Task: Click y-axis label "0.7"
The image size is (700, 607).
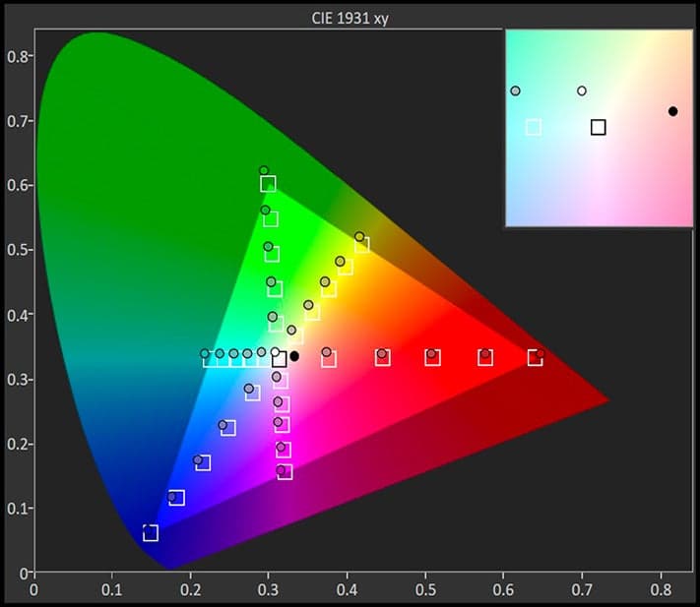Action: click(x=17, y=121)
